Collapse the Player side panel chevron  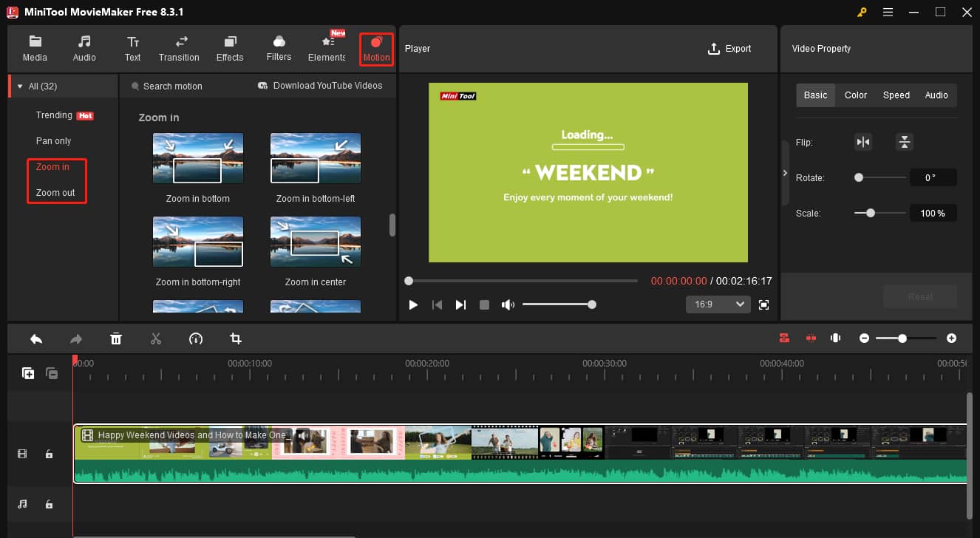786,173
